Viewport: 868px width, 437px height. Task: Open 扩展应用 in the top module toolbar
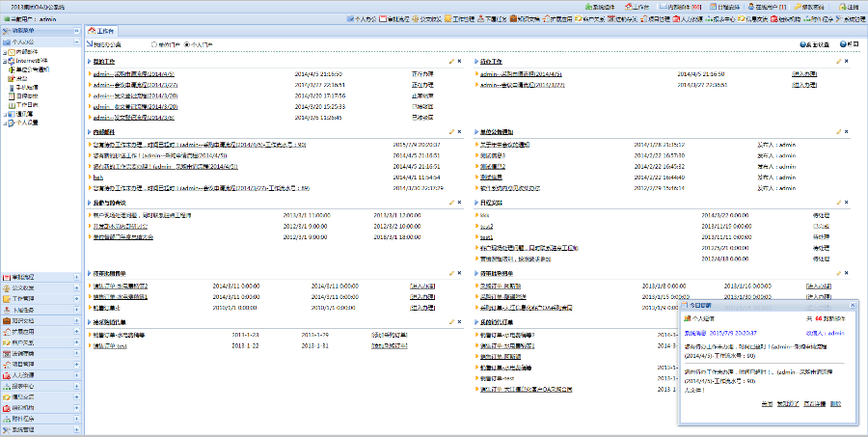pos(556,19)
